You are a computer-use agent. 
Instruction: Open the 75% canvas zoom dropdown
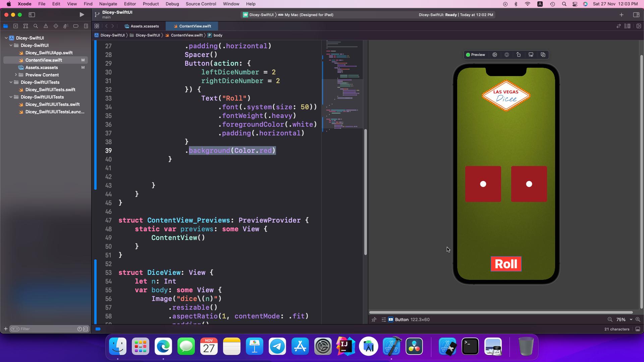coord(624,319)
